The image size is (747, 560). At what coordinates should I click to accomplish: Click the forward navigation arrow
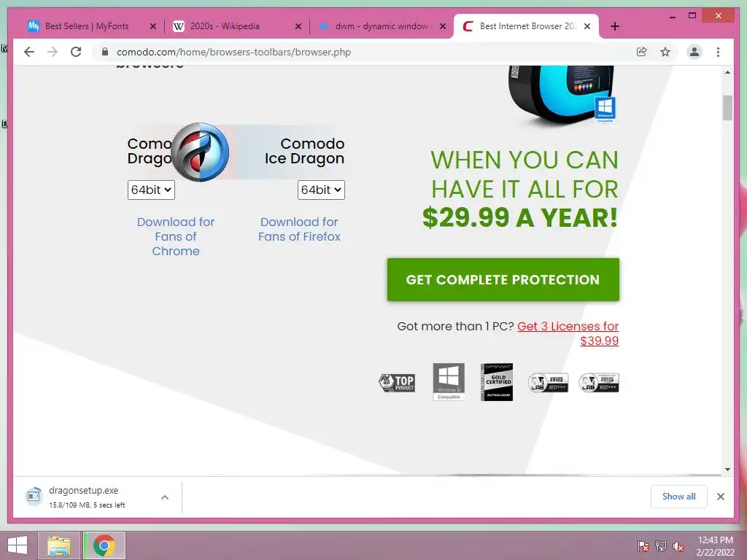[x=53, y=52]
